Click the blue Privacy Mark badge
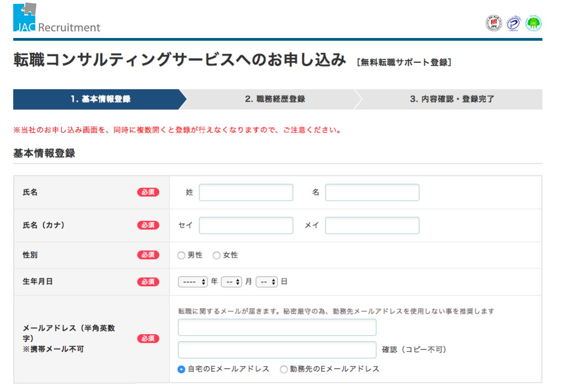Image resolution: width=565 pixels, height=392 pixels. coord(514,23)
